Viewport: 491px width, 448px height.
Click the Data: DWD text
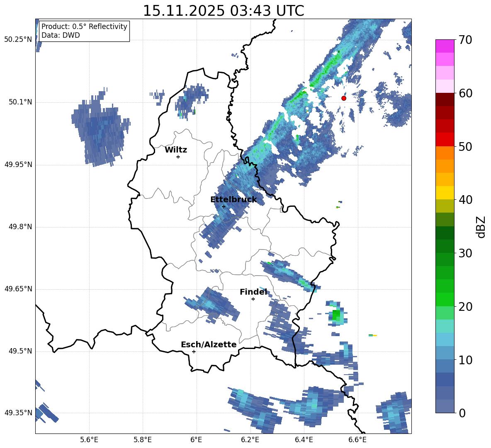click(61, 35)
